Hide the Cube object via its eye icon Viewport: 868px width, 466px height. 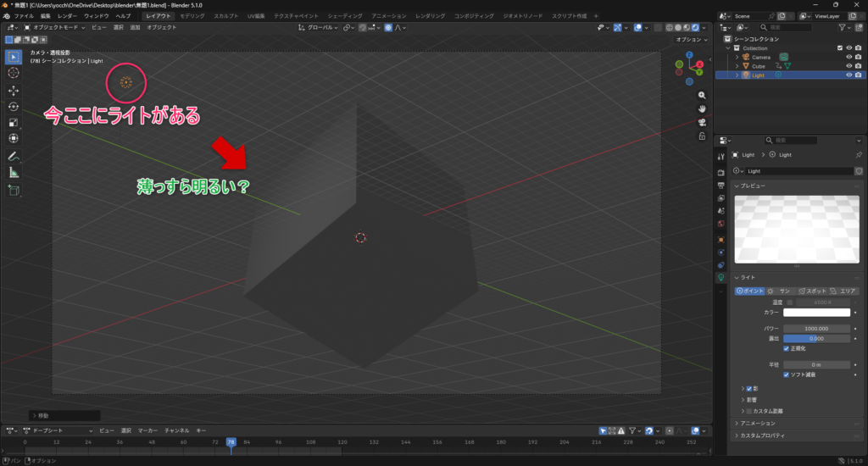click(849, 65)
